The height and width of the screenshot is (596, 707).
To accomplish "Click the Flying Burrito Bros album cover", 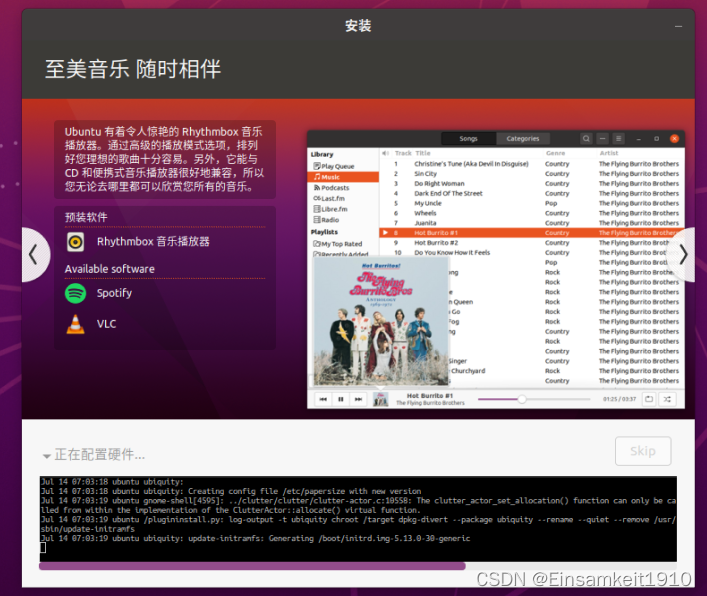I will point(381,321).
